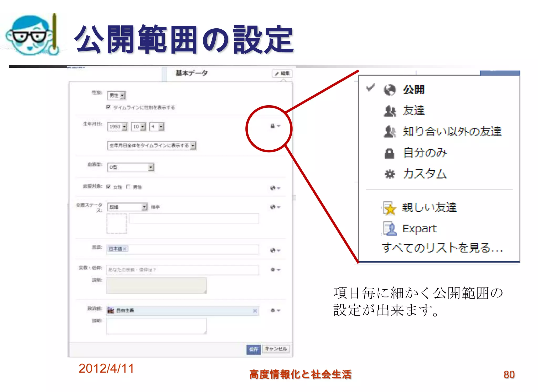Open the birth year dropdown showing 1953

pyautogui.click(x=117, y=127)
